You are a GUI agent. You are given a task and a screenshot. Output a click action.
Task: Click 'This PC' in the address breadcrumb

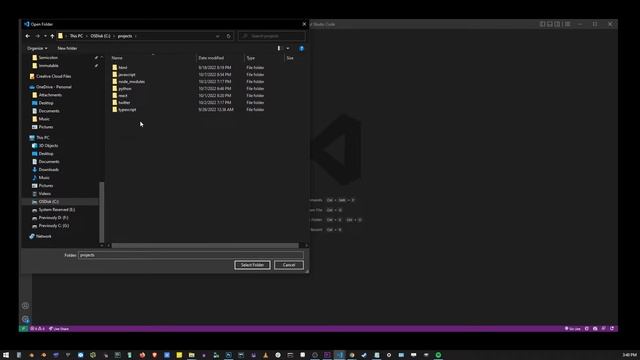coord(76,36)
